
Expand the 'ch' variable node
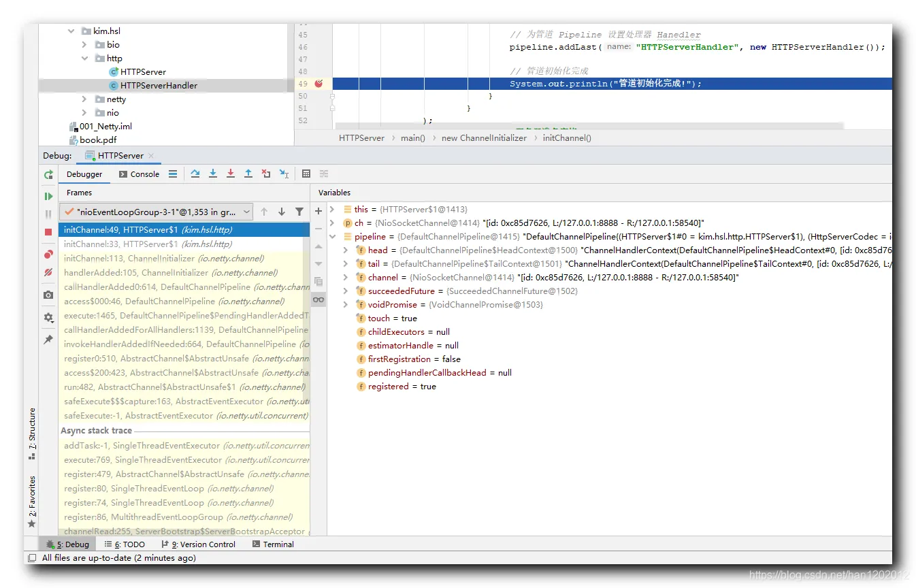[x=332, y=223]
